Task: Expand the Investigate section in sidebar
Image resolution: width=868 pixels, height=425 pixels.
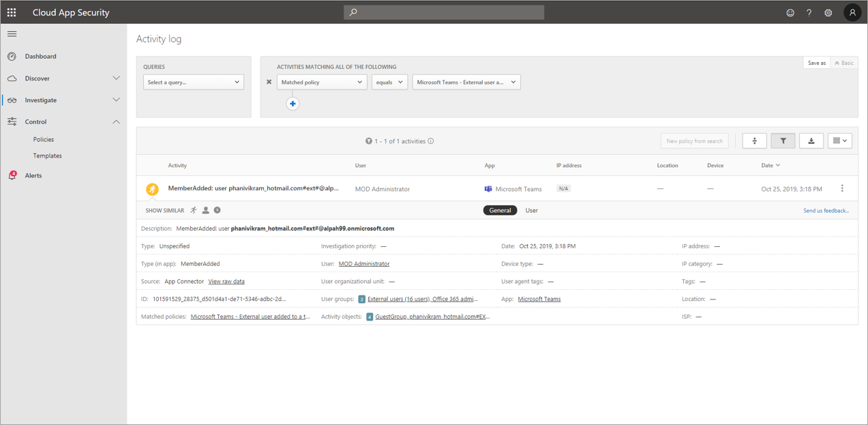Action: pyautogui.click(x=116, y=99)
